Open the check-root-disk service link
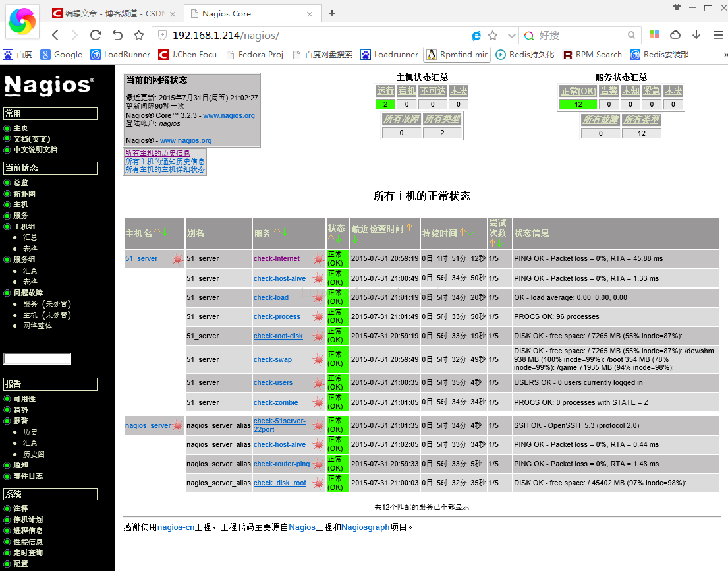 tap(278, 336)
